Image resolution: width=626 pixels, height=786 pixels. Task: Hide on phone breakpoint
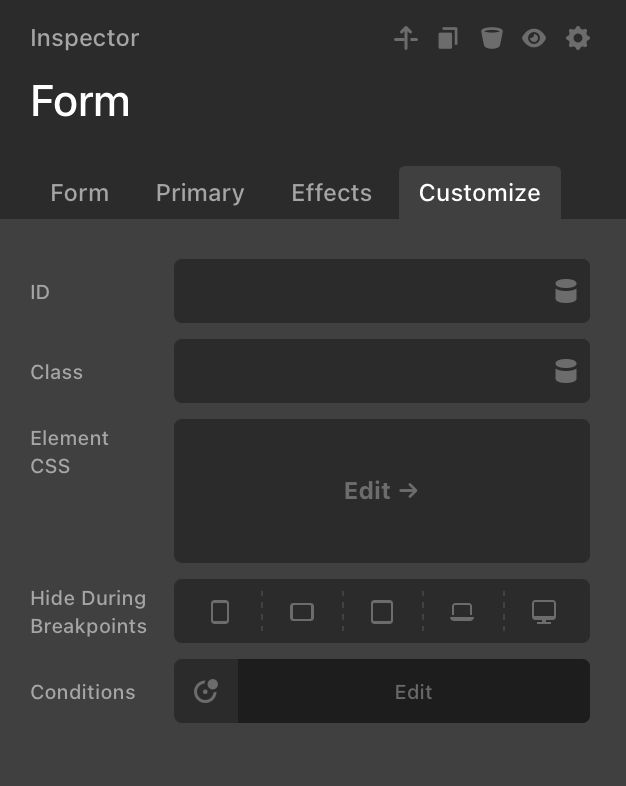[x=220, y=611]
